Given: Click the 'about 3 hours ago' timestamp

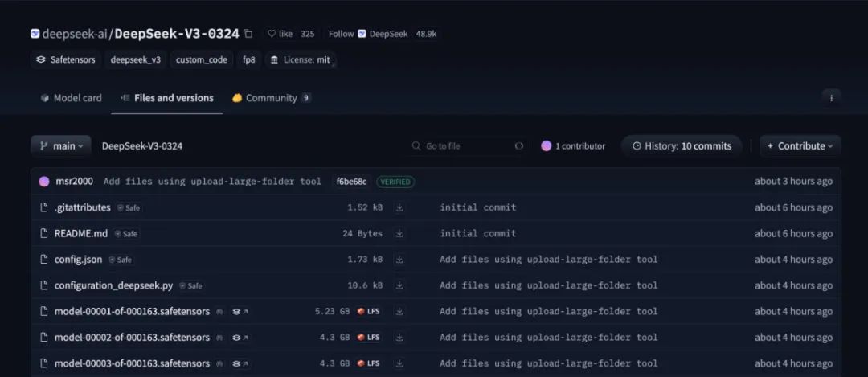Looking at the screenshot, I should click(793, 182).
